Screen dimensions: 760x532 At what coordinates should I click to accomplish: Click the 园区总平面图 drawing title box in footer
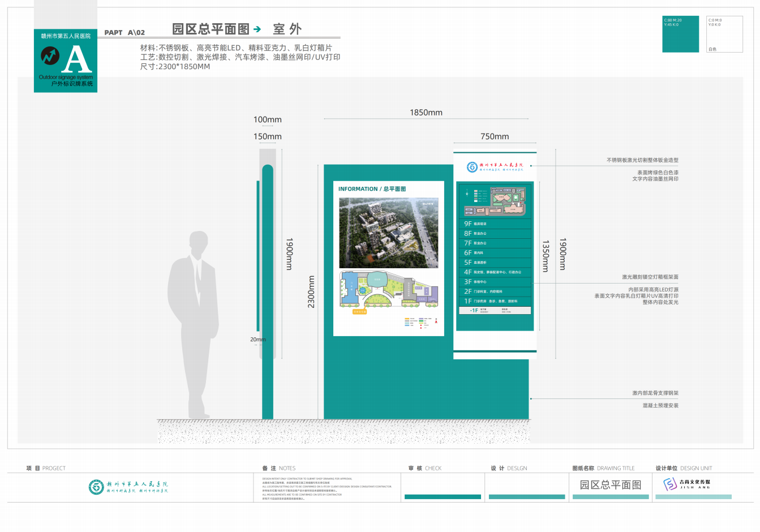[x=611, y=485]
